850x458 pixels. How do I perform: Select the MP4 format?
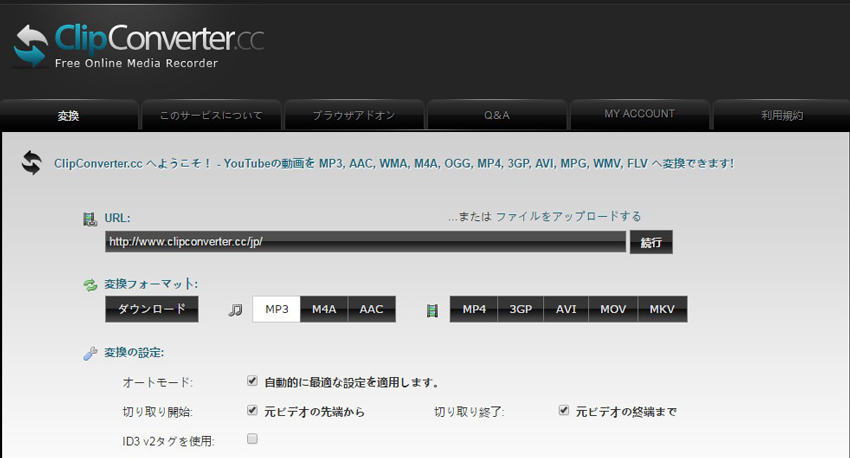tap(474, 309)
